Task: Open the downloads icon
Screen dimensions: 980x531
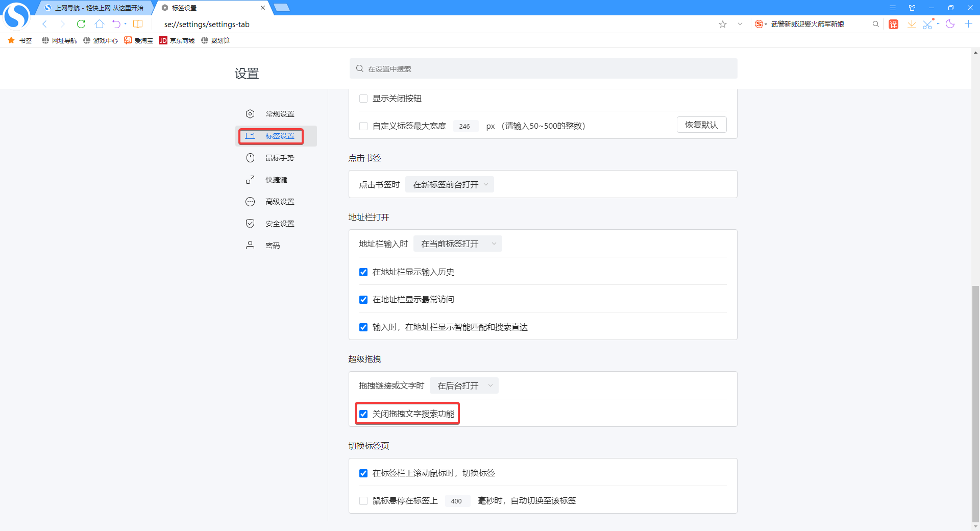Action: (x=912, y=24)
